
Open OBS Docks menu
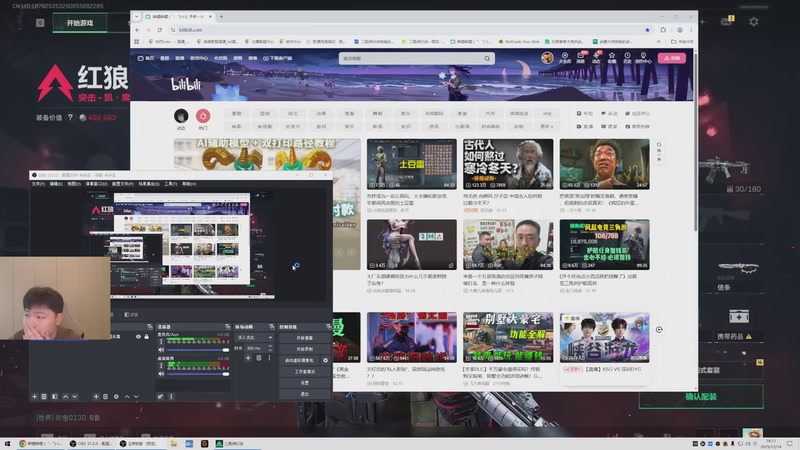tap(96, 184)
